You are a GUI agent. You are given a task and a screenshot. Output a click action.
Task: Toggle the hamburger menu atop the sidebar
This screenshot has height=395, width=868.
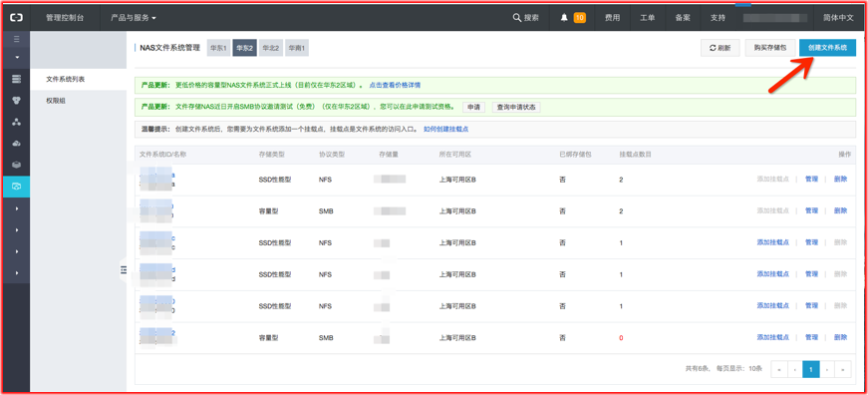coord(16,39)
